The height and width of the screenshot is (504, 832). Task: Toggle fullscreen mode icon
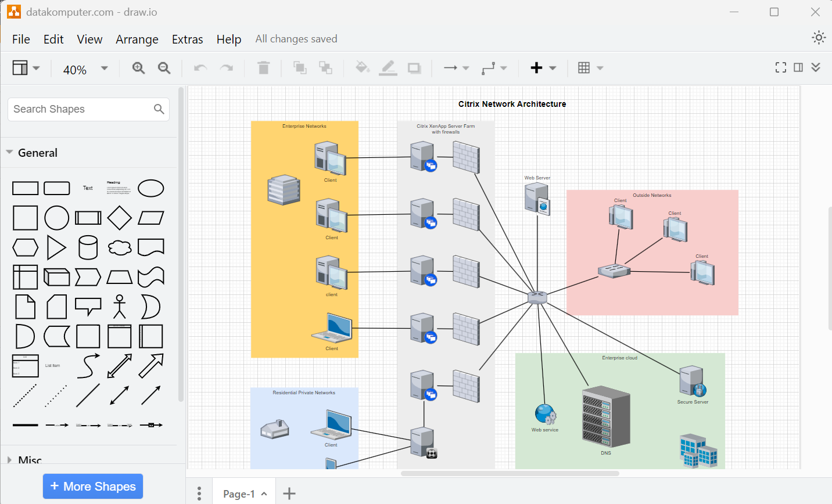[780, 67]
